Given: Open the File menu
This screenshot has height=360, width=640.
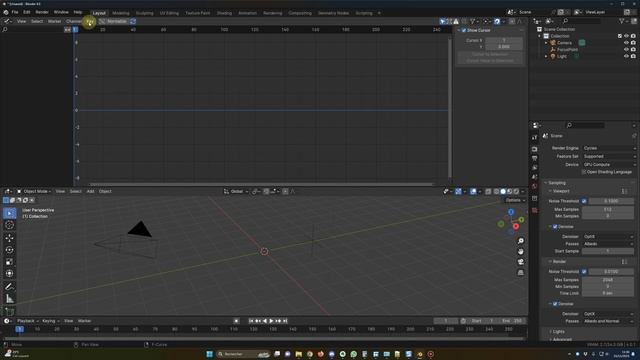Looking at the screenshot, I should (x=15, y=12).
